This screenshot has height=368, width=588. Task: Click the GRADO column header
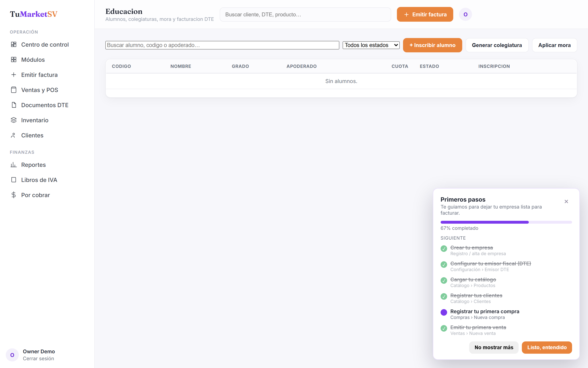pos(240,66)
